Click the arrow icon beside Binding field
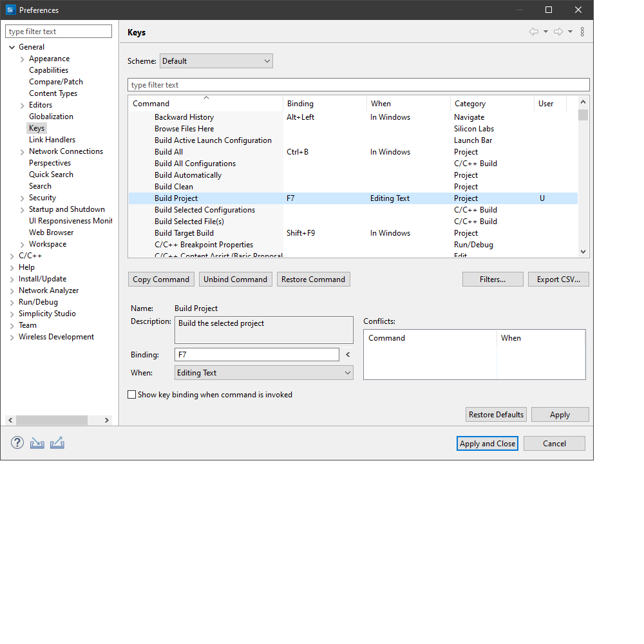644x644 pixels. [348, 355]
